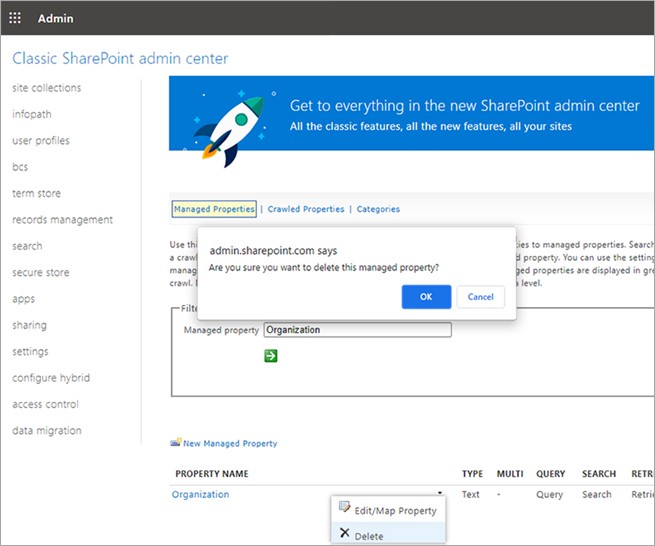Image resolution: width=655 pixels, height=546 pixels.
Task: Click the SEARCH column header
Action: coord(599,474)
